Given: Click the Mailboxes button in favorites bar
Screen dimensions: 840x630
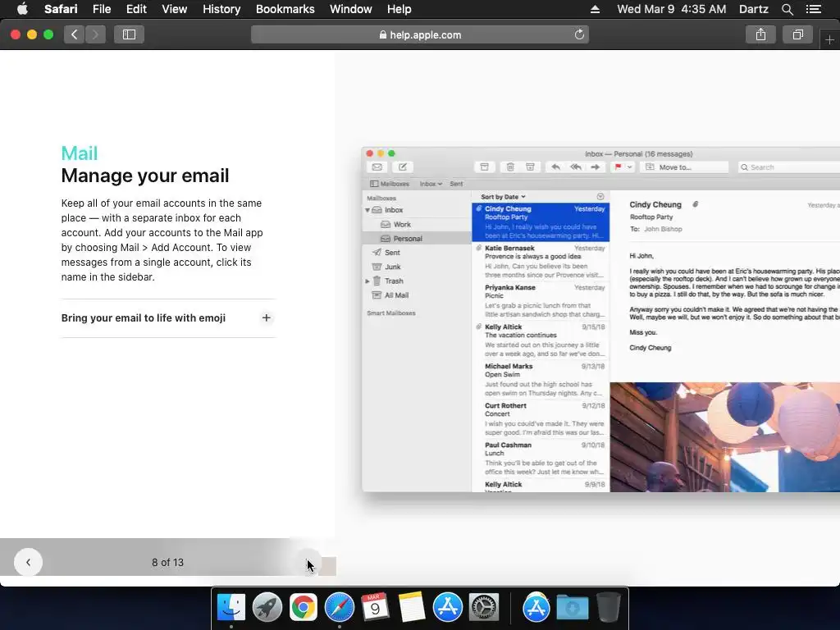Looking at the screenshot, I should coord(390,184).
